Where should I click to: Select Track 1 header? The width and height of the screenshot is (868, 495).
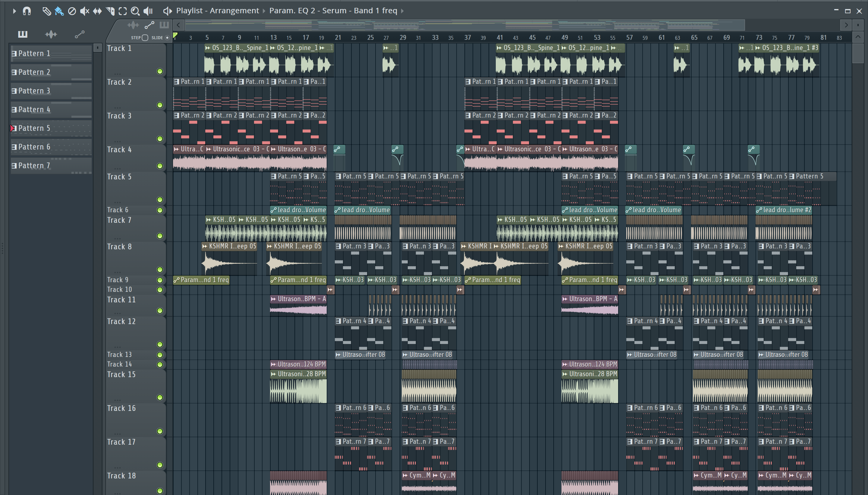(136, 60)
